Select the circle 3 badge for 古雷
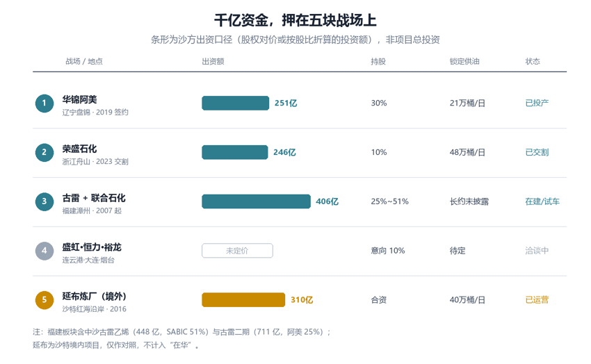 coord(44,201)
